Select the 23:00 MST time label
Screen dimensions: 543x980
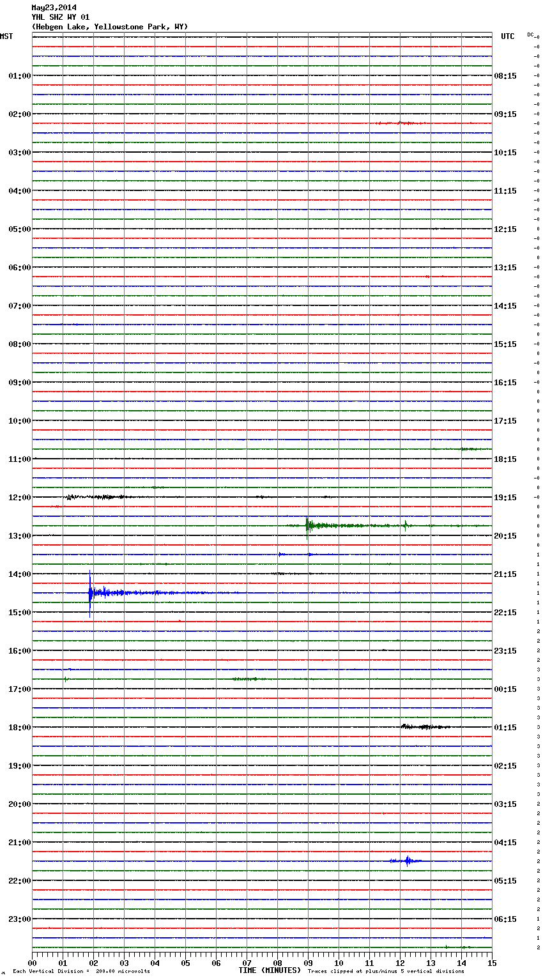click(20, 919)
